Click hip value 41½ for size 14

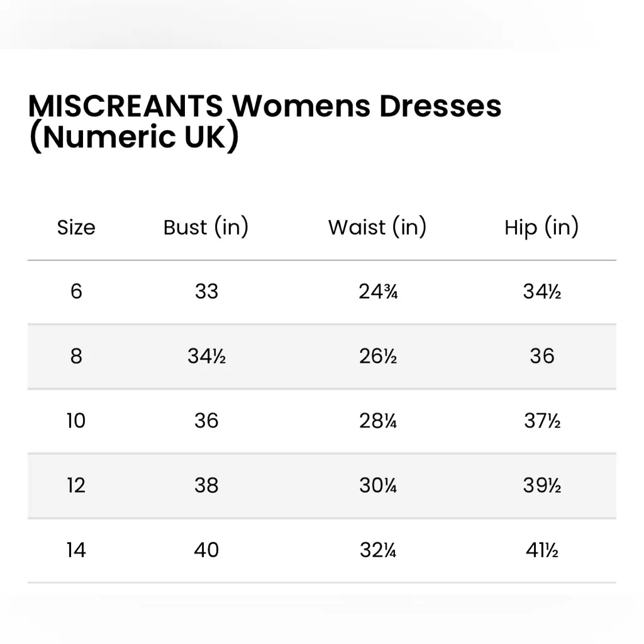pos(542,550)
